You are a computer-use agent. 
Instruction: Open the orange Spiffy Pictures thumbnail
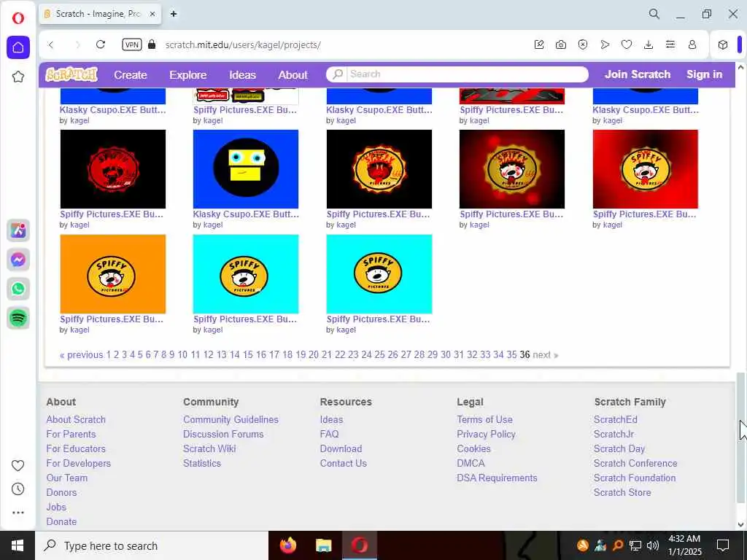click(113, 274)
